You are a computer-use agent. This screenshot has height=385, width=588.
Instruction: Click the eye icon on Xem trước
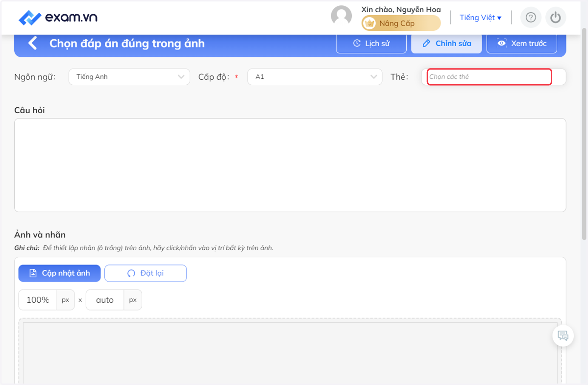click(501, 43)
